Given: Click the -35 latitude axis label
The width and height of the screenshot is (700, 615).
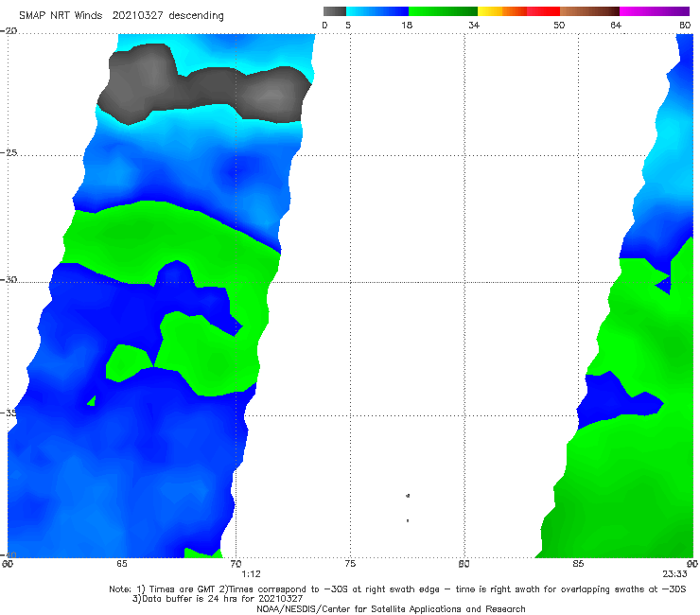Looking at the screenshot, I should [9, 413].
